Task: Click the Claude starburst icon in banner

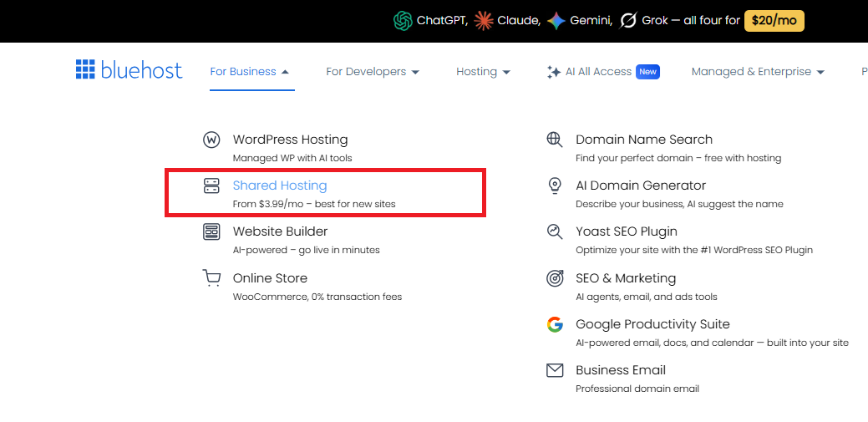Action: (484, 21)
